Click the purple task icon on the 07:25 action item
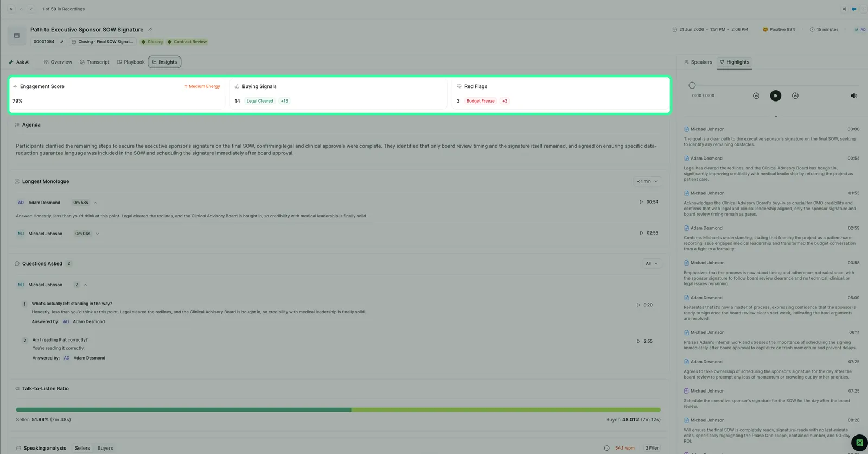This screenshot has height=454, width=868. tap(686, 392)
